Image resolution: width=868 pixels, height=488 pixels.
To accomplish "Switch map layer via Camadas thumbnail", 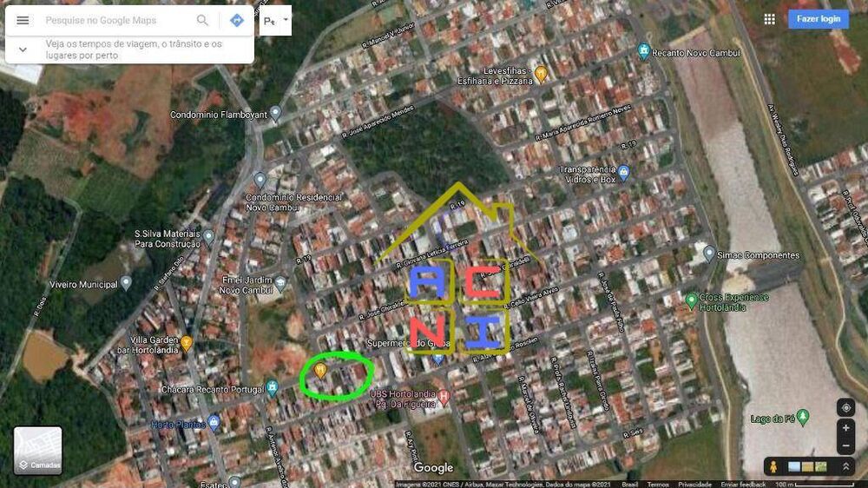I will pyautogui.click(x=37, y=451).
